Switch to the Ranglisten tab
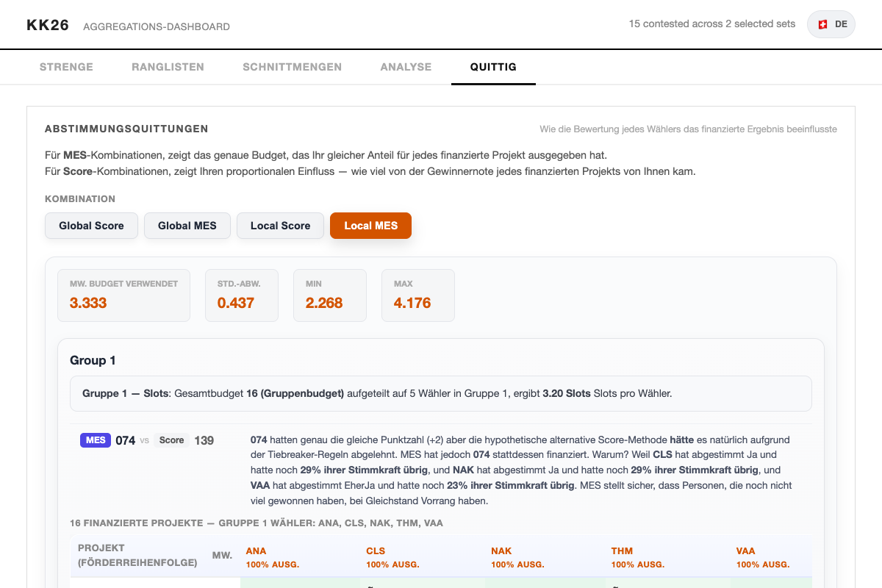Viewport: 882px width, 588px height. [x=168, y=67]
